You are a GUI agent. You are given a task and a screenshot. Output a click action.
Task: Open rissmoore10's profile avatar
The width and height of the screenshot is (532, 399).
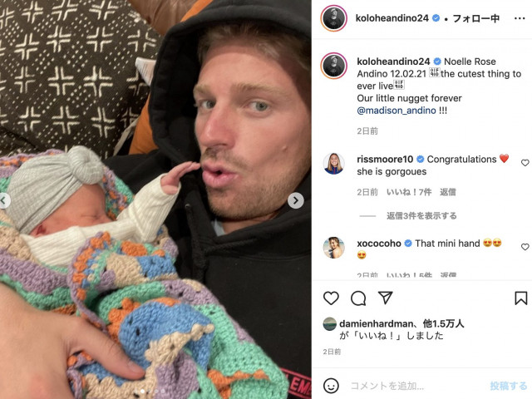click(x=333, y=163)
